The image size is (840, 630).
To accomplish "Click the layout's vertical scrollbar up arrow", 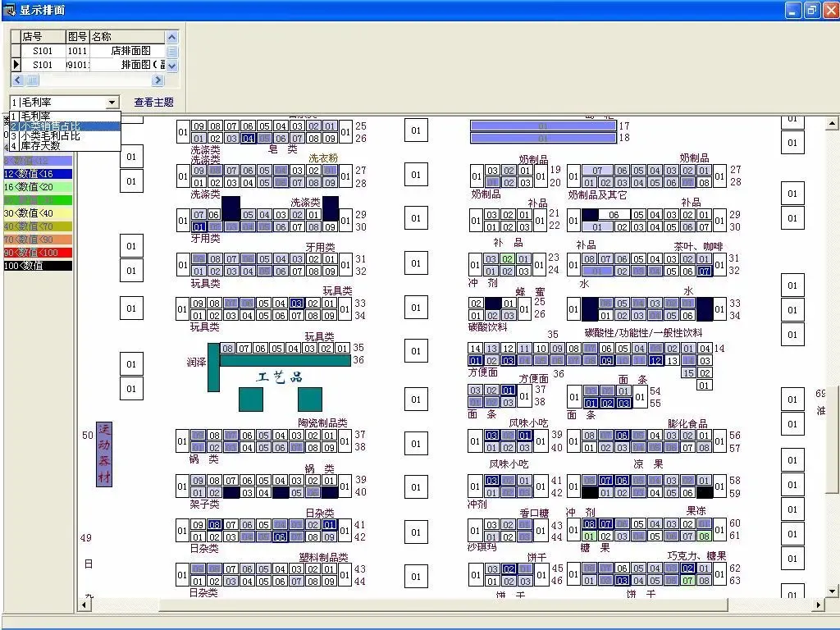I will [x=832, y=124].
